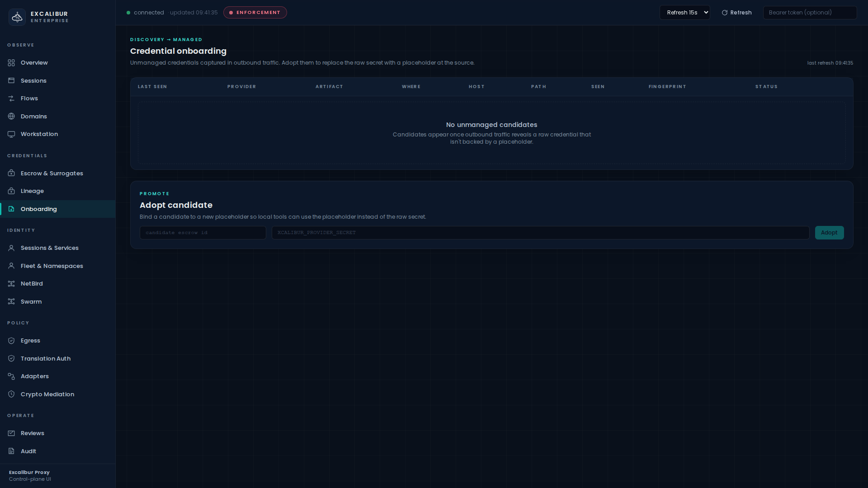Click the Audit document icon

coord(11,451)
